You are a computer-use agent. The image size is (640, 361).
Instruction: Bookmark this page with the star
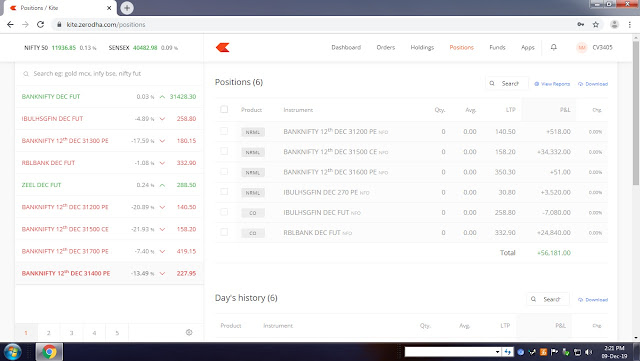[x=596, y=25]
